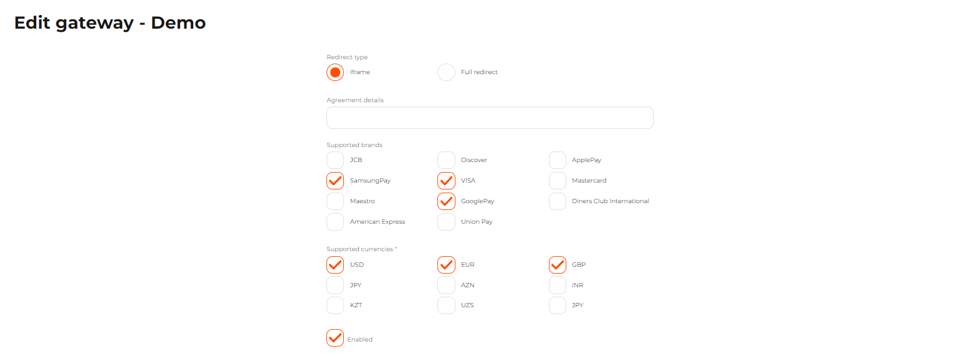The height and width of the screenshot is (359, 980).
Task: Uncheck the USD currency
Action: [335, 265]
